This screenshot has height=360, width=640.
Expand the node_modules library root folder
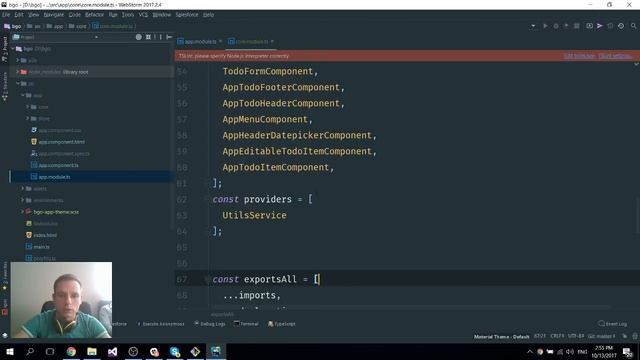point(18,72)
